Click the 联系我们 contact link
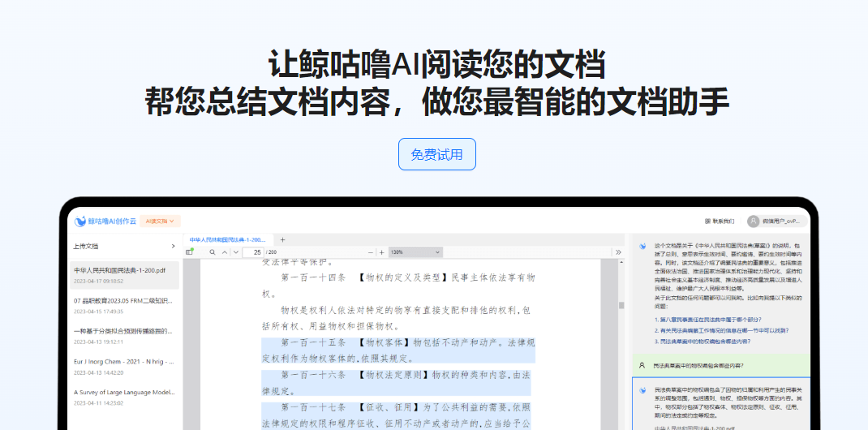Image resolution: width=868 pixels, height=430 pixels. (719, 221)
